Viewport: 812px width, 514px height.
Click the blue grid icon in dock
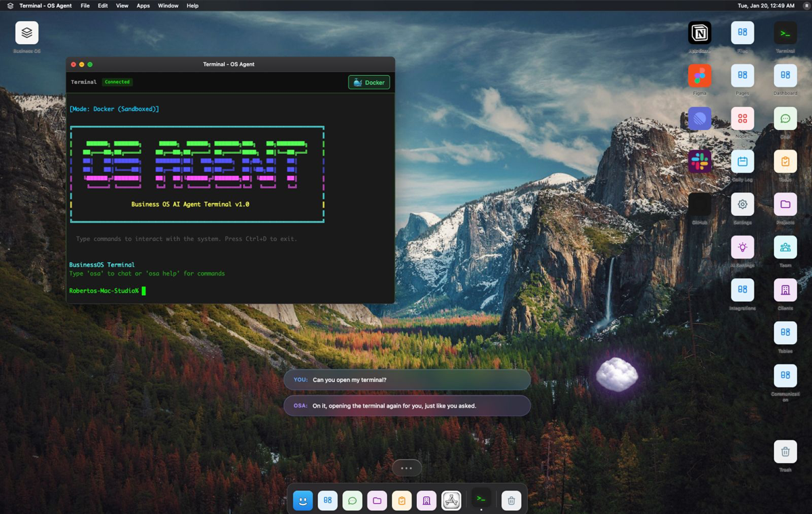[328, 500]
